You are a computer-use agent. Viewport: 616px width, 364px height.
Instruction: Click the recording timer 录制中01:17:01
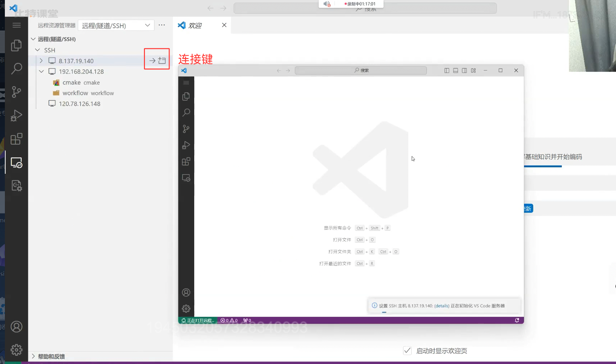tap(360, 4)
